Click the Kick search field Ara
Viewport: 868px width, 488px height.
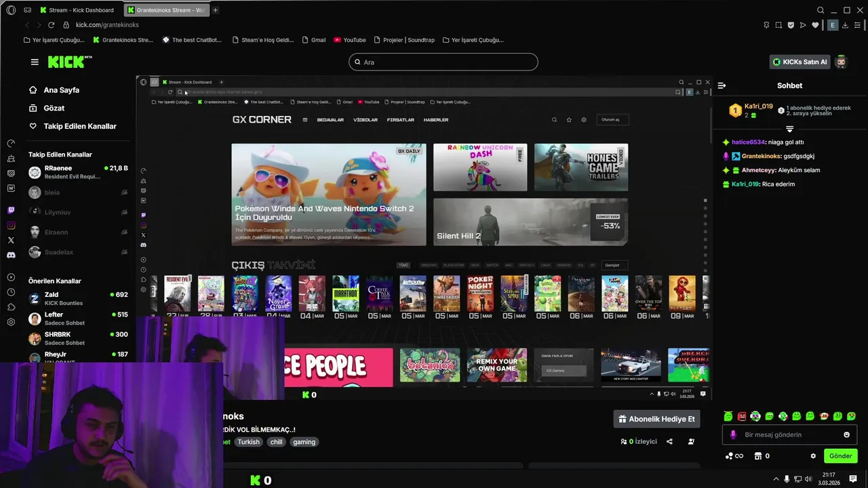point(443,62)
